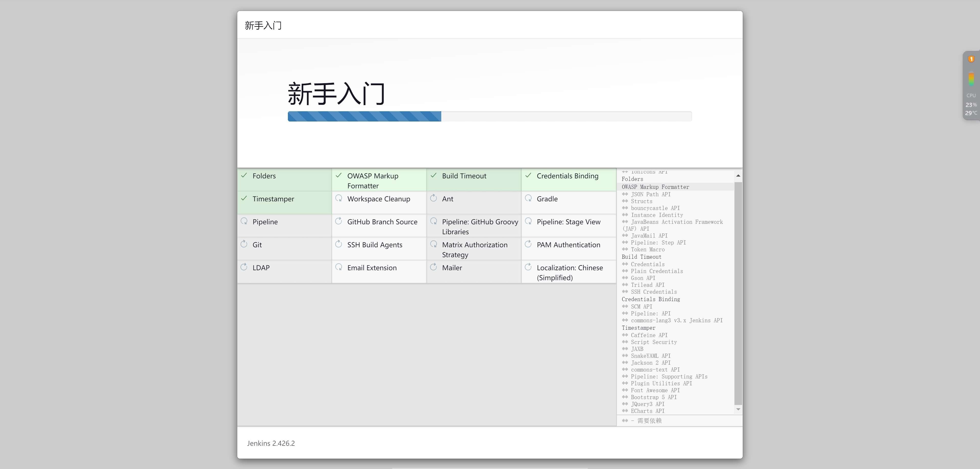
Task: Click the pending icon next to Git
Action: [x=244, y=244]
